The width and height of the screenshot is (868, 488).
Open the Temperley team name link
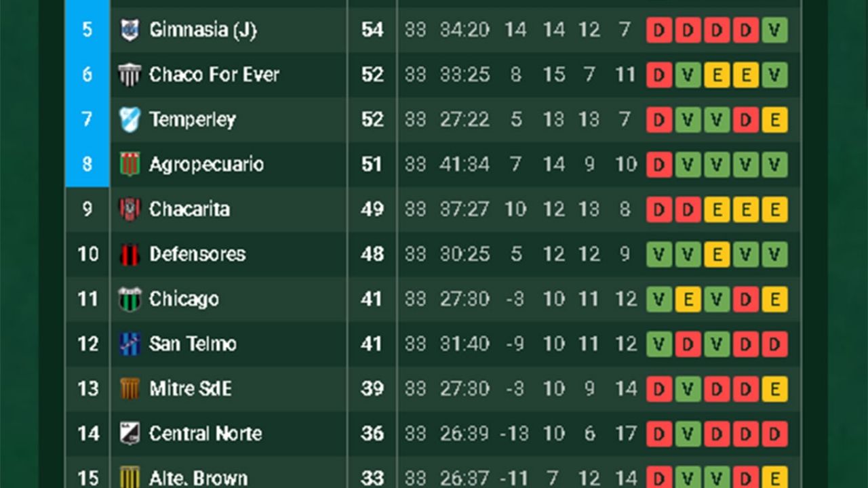coord(193,119)
